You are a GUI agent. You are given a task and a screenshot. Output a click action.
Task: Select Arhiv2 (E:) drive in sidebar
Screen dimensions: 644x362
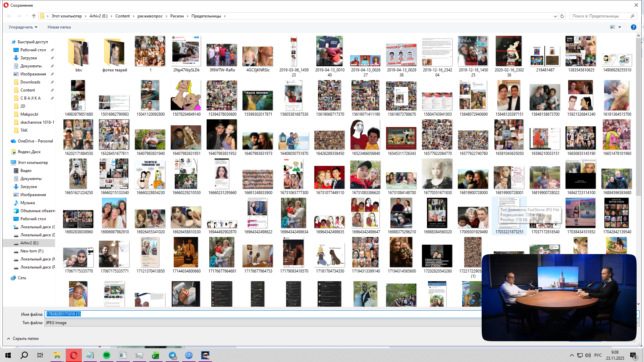coord(29,243)
